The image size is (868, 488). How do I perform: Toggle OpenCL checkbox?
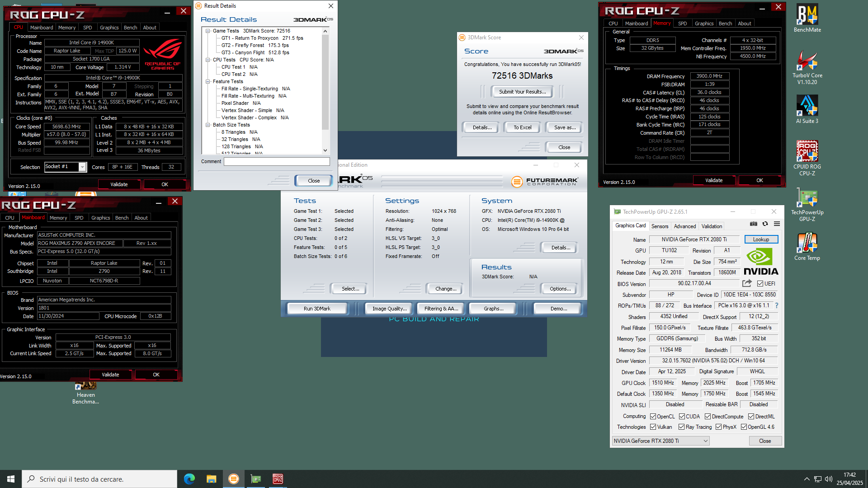[653, 417]
